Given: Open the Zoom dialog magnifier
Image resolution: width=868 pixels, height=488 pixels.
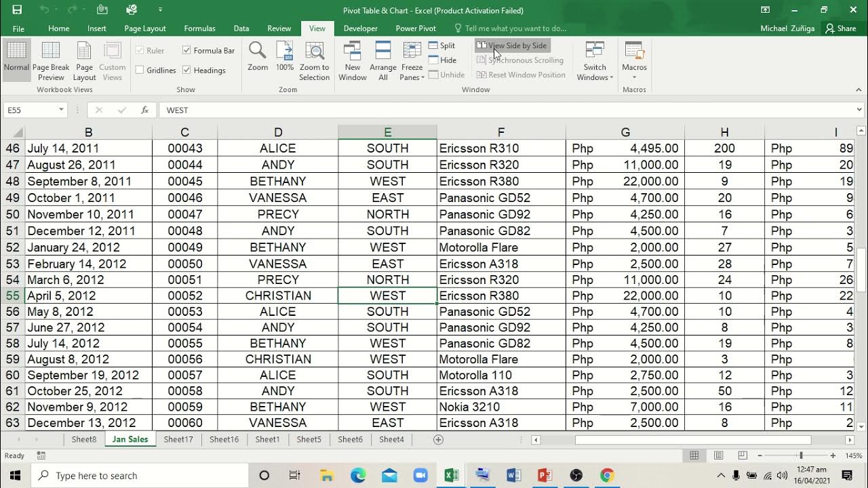Looking at the screenshot, I should (x=258, y=57).
